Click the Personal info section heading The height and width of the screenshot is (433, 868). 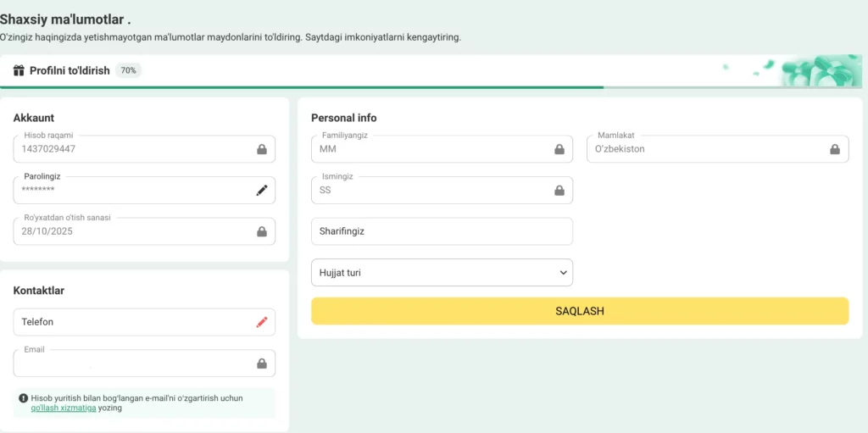344,118
